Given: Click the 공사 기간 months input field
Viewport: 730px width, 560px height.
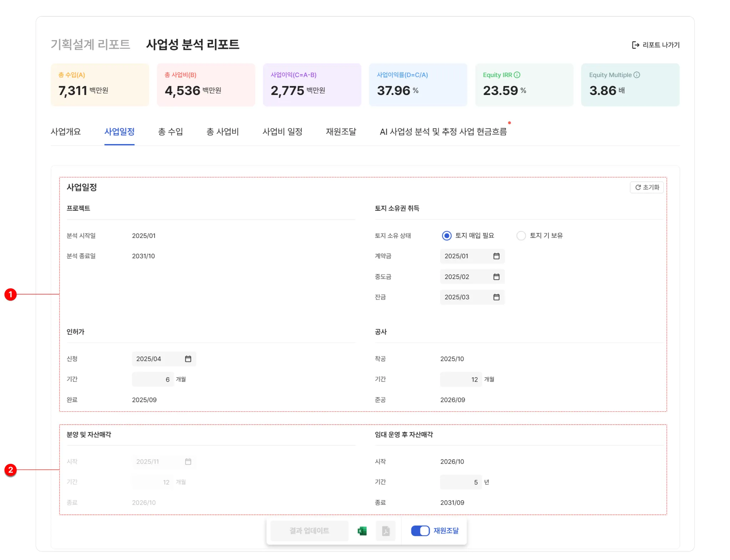Looking at the screenshot, I should point(461,379).
